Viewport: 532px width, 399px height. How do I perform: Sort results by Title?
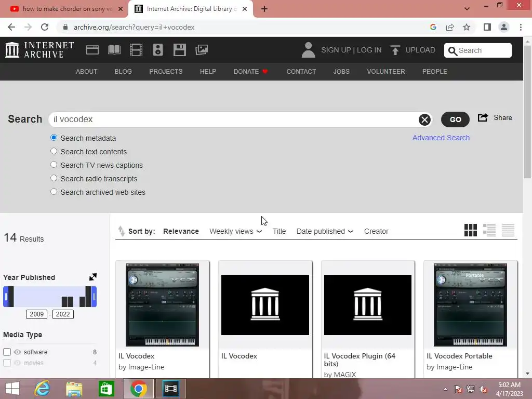[x=279, y=231]
